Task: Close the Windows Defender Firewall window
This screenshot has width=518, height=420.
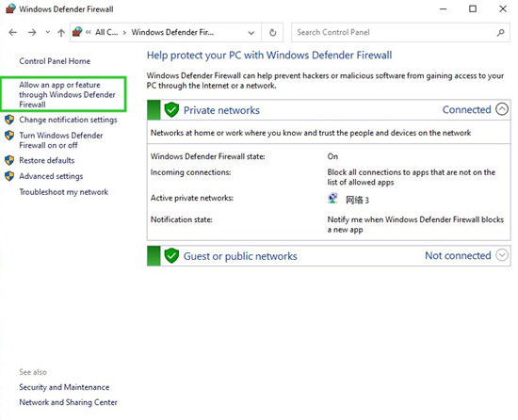Action: (503, 8)
